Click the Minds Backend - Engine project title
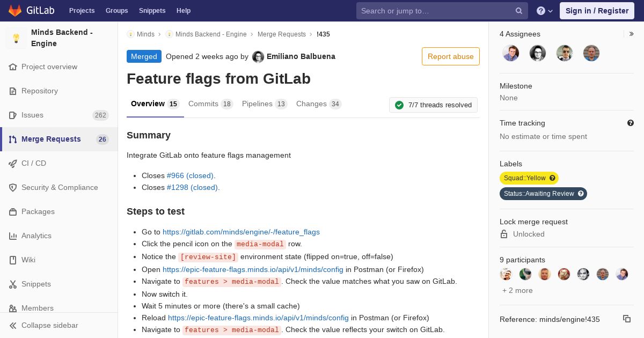Image resolution: width=644 pixels, height=338 pixels. click(62, 38)
